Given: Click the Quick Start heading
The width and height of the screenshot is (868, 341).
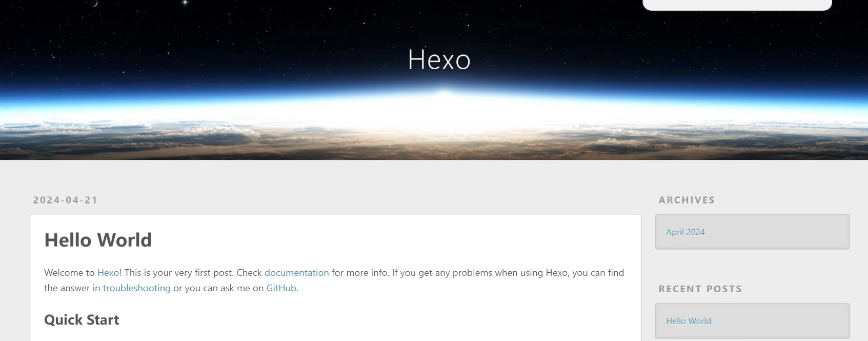Looking at the screenshot, I should pos(82,320).
